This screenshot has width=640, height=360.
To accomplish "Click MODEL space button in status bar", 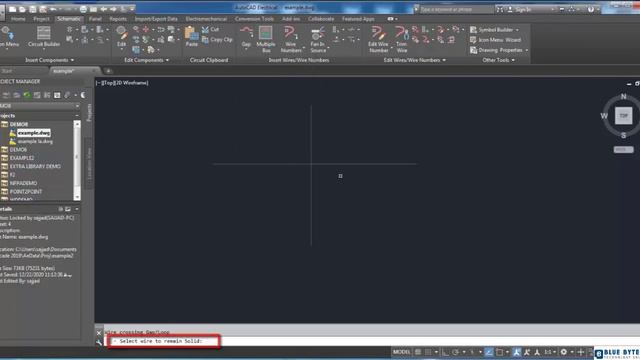I will tap(402, 352).
